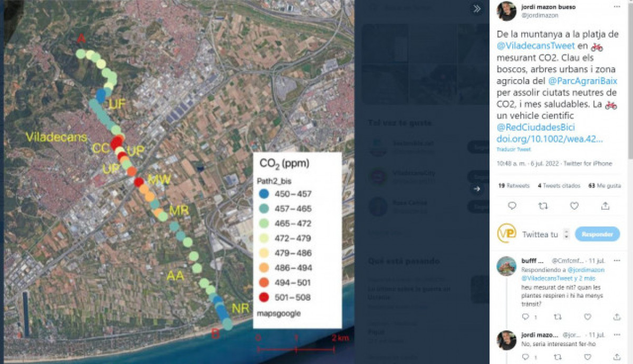
Task: Retweet the bufff reply
Action: [557, 317]
